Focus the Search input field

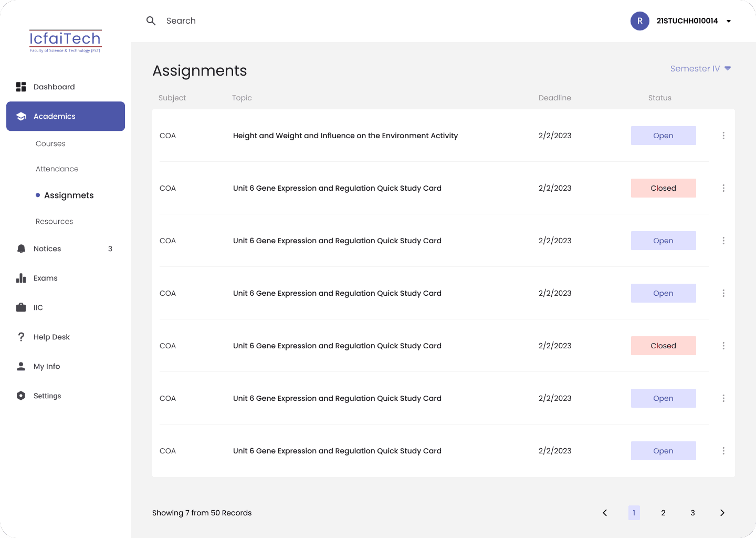181,21
